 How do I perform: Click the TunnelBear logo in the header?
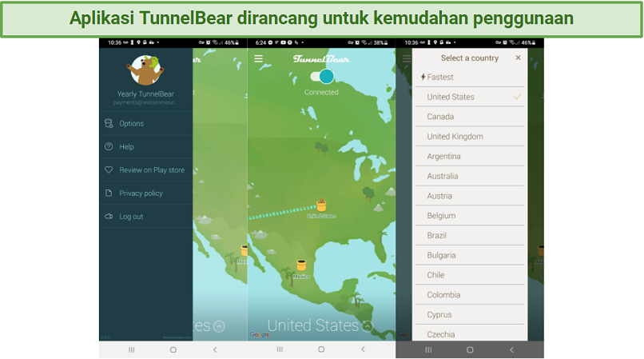click(x=321, y=59)
